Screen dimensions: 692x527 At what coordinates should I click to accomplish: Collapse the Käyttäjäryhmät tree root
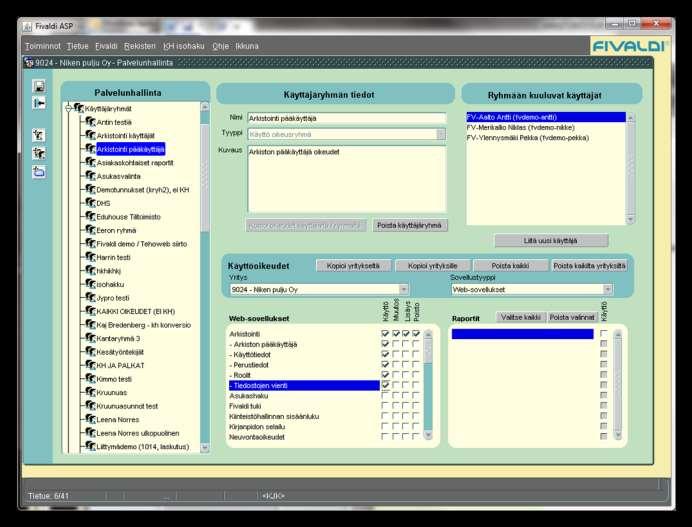pyautogui.click(x=68, y=108)
